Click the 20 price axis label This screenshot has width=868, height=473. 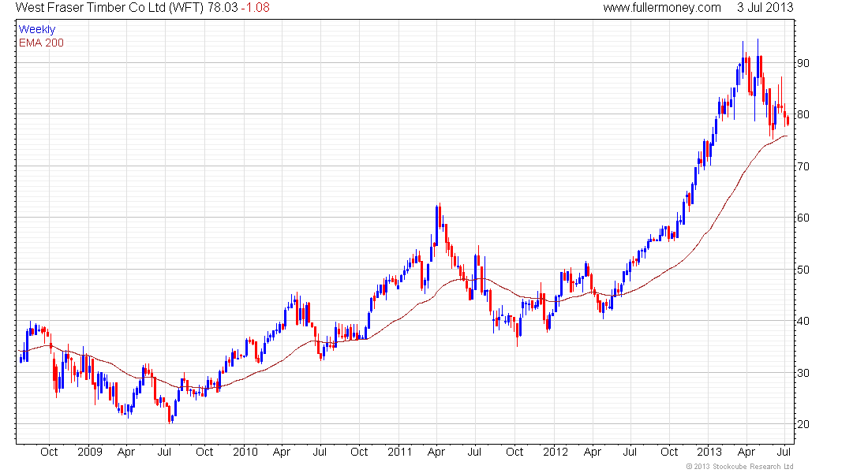(x=803, y=424)
